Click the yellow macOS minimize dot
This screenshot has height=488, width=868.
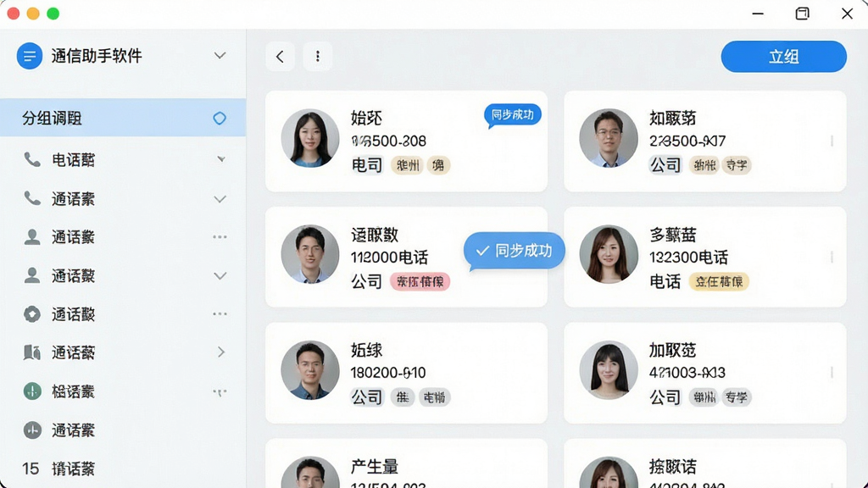click(33, 14)
